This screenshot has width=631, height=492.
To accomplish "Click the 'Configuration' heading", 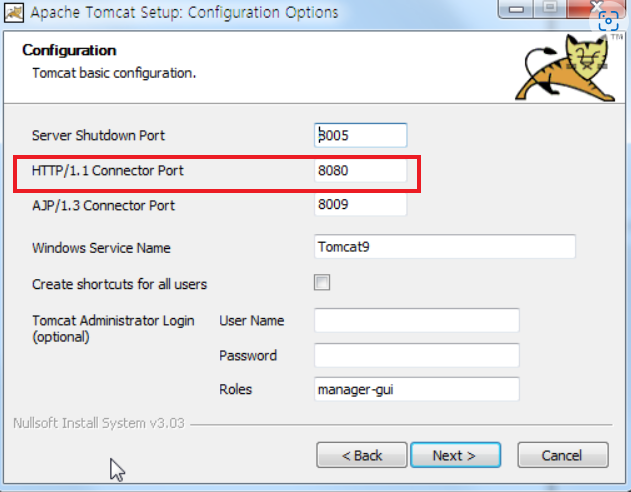I will coord(69,50).
